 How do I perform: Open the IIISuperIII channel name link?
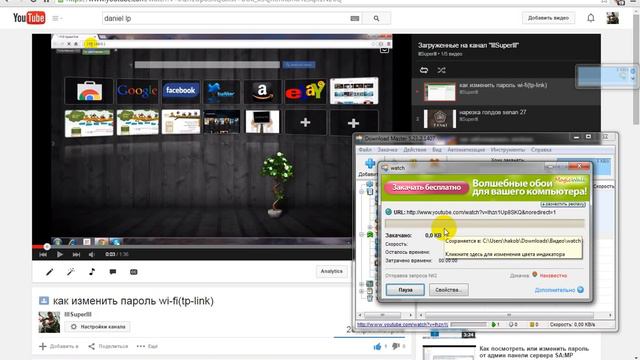tap(78, 314)
